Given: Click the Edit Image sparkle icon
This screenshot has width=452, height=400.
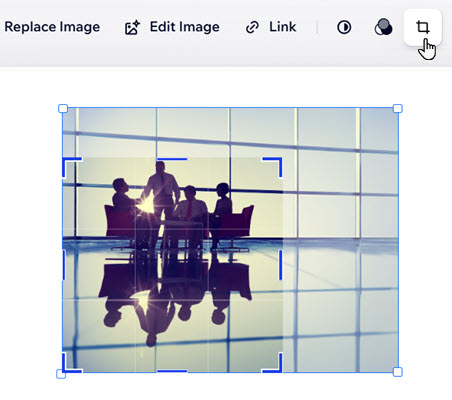Looking at the screenshot, I should point(132,28).
